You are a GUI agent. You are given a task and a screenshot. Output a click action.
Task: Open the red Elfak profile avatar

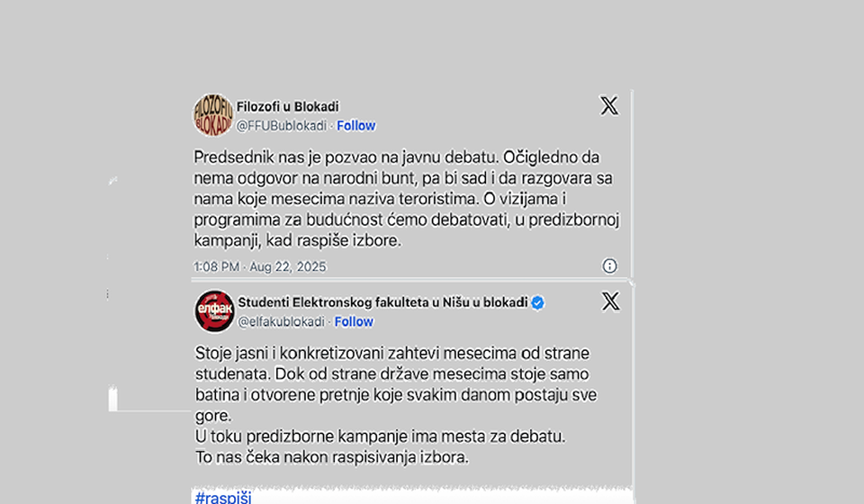214,311
